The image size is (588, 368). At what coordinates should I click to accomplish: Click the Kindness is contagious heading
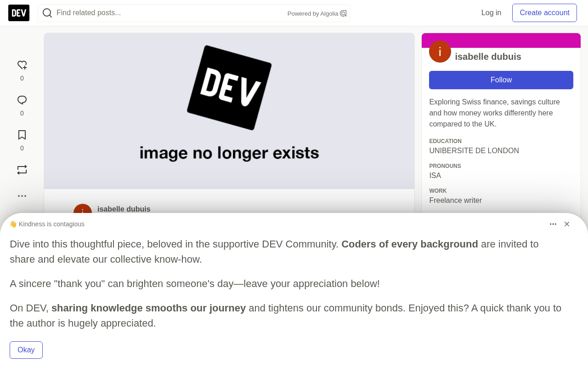(x=47, y=224)
